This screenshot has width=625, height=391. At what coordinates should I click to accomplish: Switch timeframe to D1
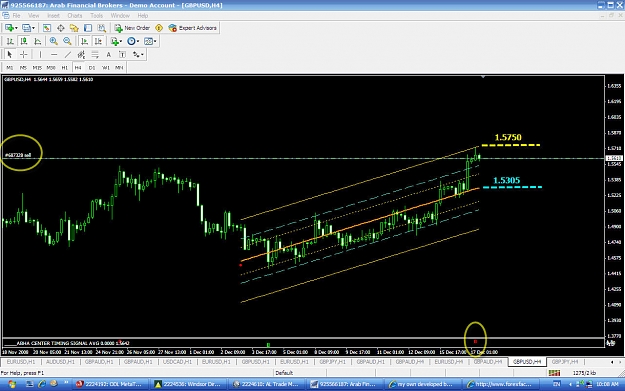[92, 68]
